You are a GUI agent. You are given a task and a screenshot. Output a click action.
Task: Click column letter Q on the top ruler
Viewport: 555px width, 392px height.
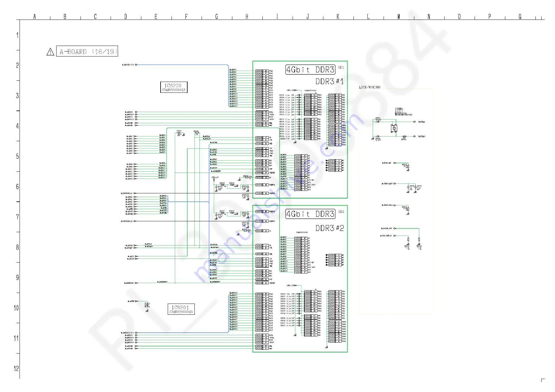tap(520, 17)
